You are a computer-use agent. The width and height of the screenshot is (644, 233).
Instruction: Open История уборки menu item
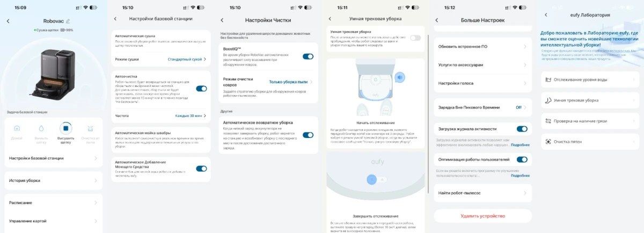[x=53, y=180]
